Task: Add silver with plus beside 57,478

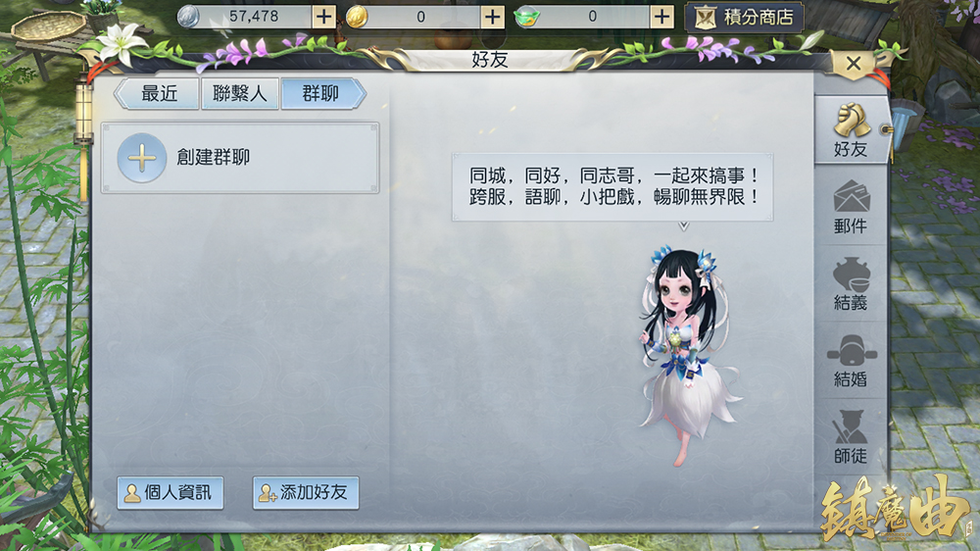Action: [323, 17]
